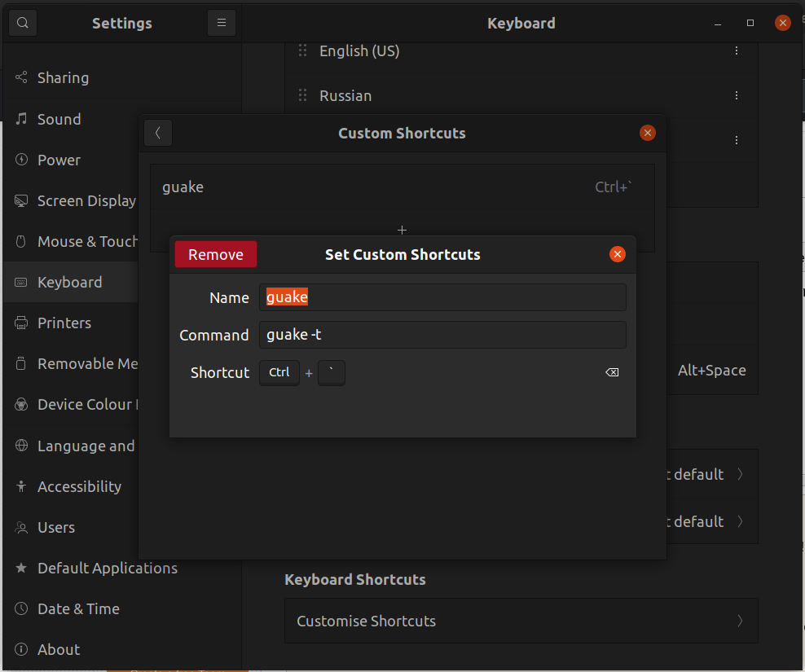Image resolution: width=805 pixels, height=672 pixels.
Task: Open the three-dot menu for English (US)
Action: pyautogui.click(x=737, y=51)
